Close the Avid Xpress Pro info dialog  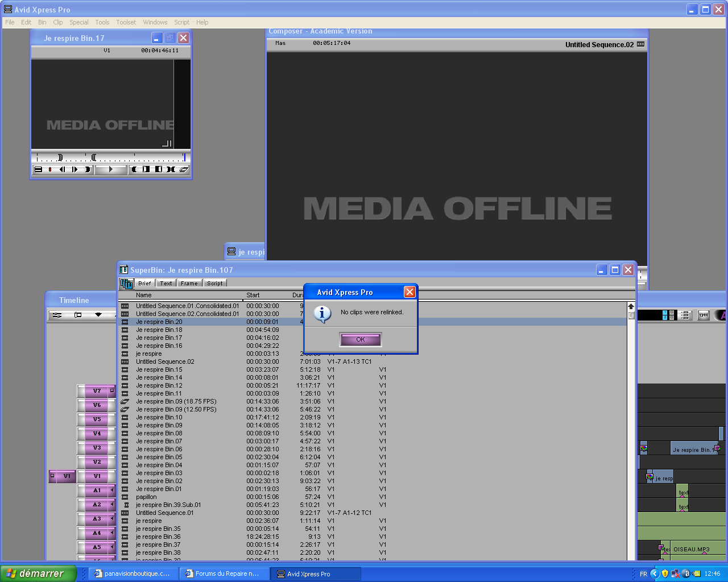[409, 292]
